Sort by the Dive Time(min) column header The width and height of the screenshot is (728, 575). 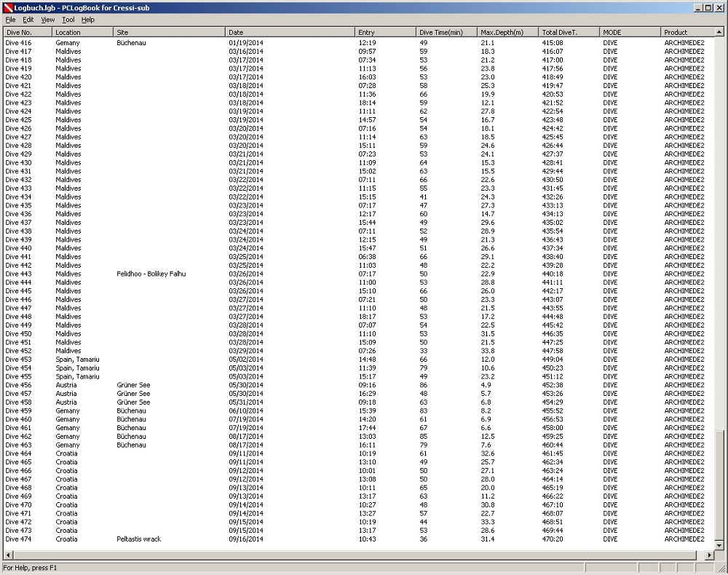(447, 32)
